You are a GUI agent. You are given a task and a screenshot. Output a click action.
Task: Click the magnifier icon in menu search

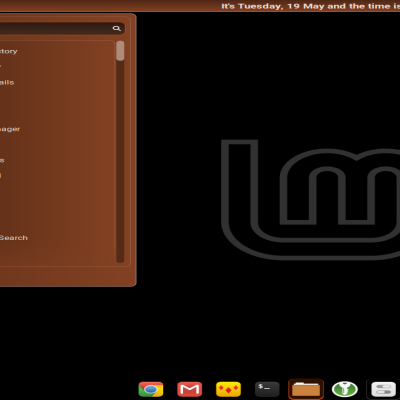pyautogui.click(x=116, y=28)
